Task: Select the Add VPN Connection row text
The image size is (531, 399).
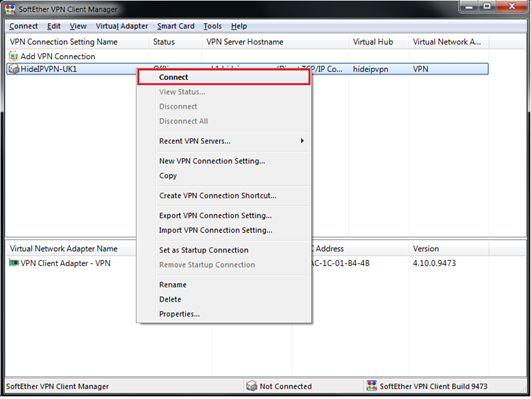Action: click(x=58, y=56)
